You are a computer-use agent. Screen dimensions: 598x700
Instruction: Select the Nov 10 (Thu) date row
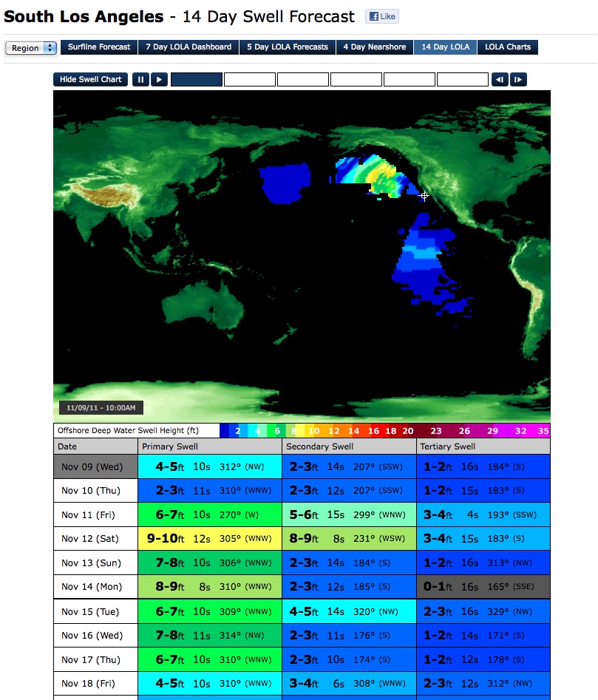(95, 491)
